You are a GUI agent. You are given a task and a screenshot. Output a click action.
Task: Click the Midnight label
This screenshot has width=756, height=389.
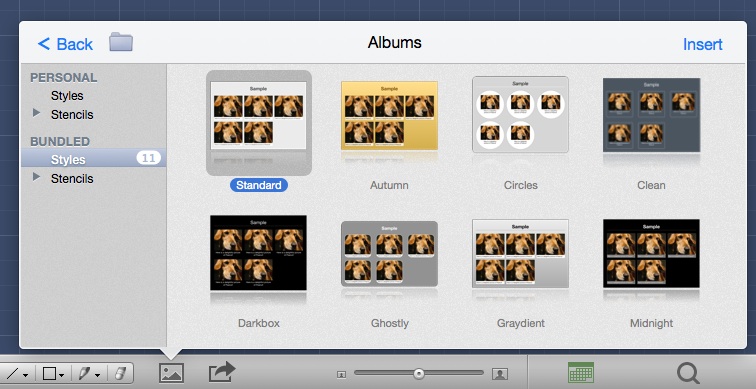[x=651, y=323]
